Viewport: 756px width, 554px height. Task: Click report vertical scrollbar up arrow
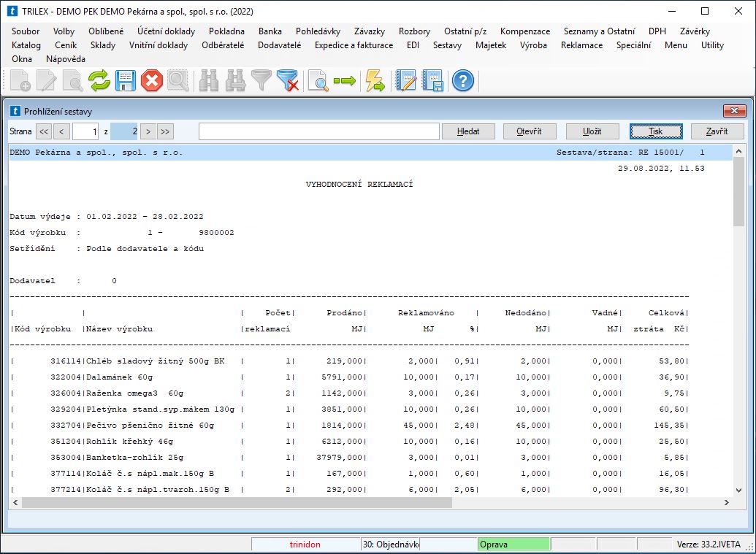[738, 152]
